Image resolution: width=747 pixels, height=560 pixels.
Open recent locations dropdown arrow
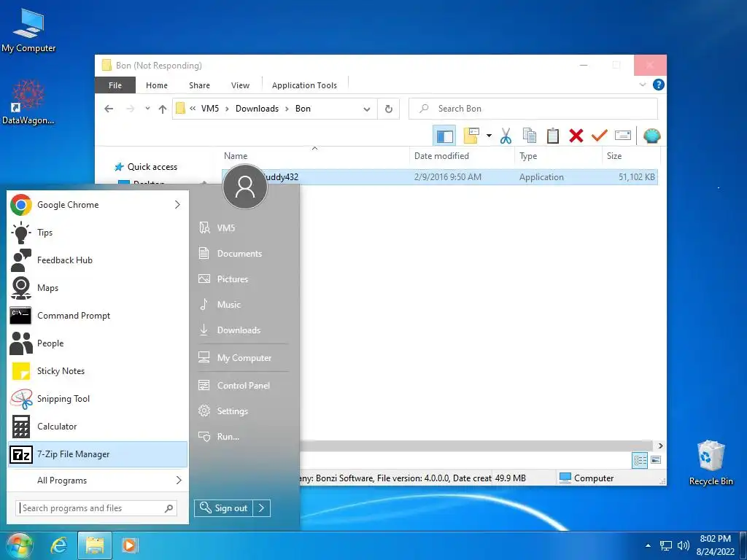point(147,109)
